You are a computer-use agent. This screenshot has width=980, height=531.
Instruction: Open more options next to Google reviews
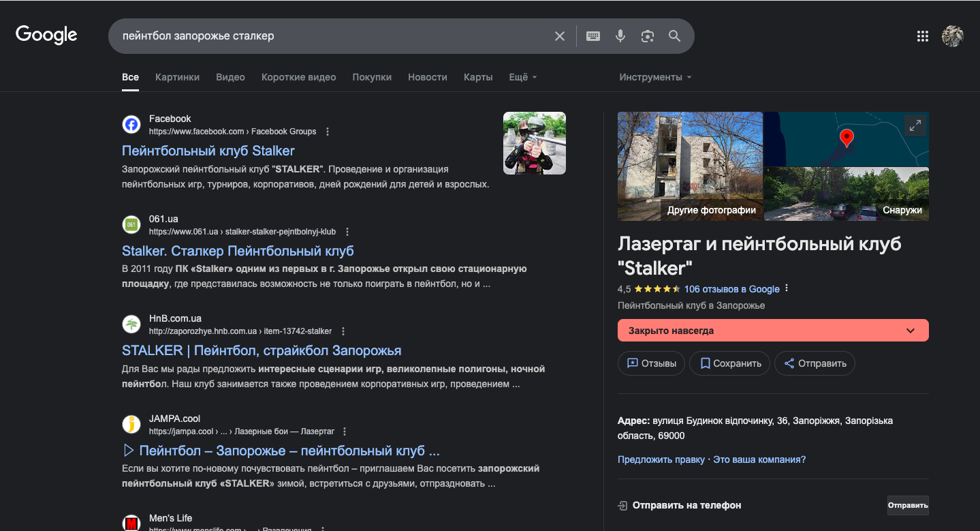tap(787, 288)
